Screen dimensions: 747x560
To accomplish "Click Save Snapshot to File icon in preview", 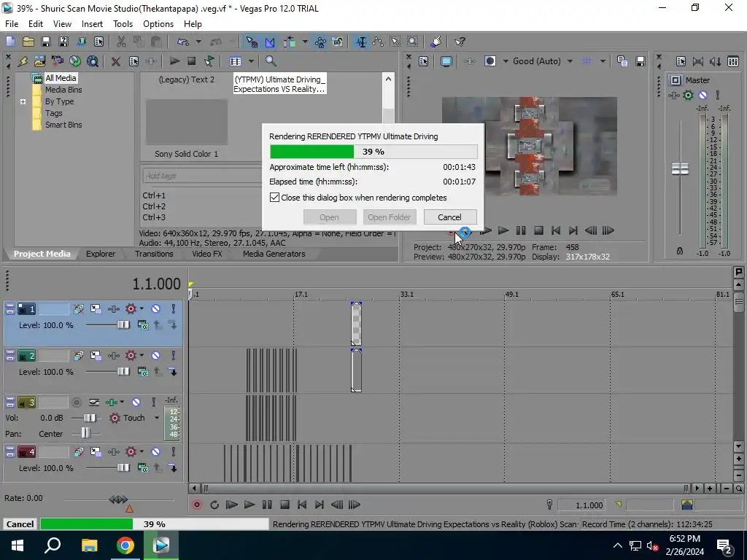I will (x=640, y=61).
